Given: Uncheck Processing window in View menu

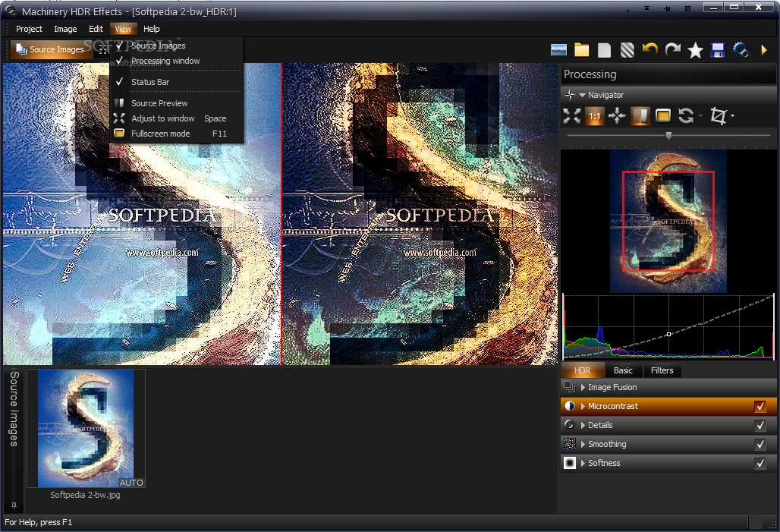Looking at the screenshot, I should (176, 61).
